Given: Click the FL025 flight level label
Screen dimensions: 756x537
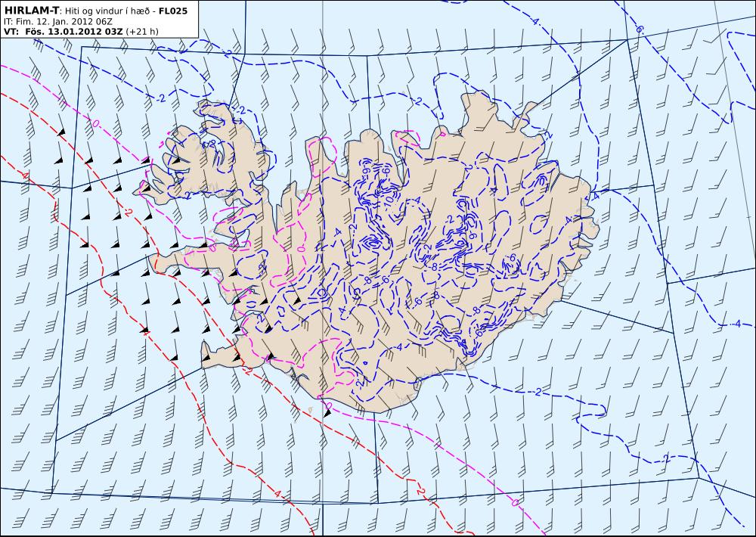Looking at the screenshot, I should [x=173, y=10].
